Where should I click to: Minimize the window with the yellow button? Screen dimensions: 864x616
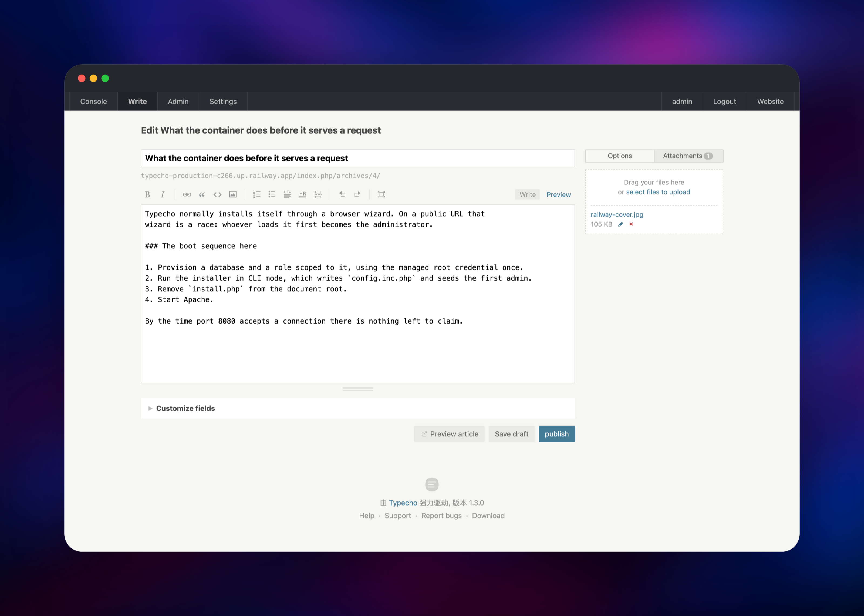pos(93,78)
